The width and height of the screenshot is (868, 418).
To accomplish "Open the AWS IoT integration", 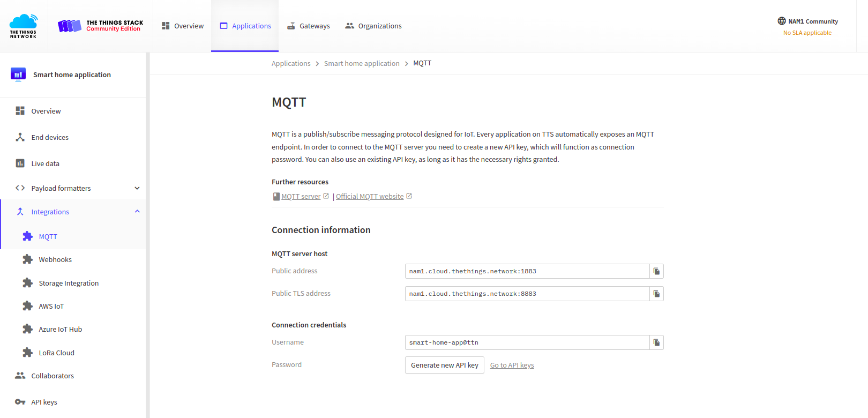I will (x=50, y=305).
